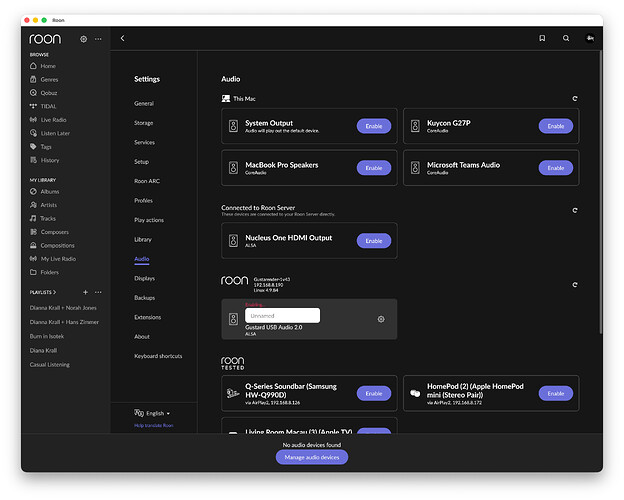Go back with the back arrow

(123, 38)
